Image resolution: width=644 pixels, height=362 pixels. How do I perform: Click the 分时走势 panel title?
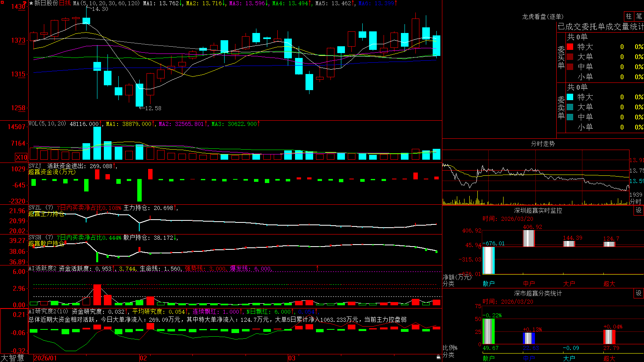(x=543, y=144)
